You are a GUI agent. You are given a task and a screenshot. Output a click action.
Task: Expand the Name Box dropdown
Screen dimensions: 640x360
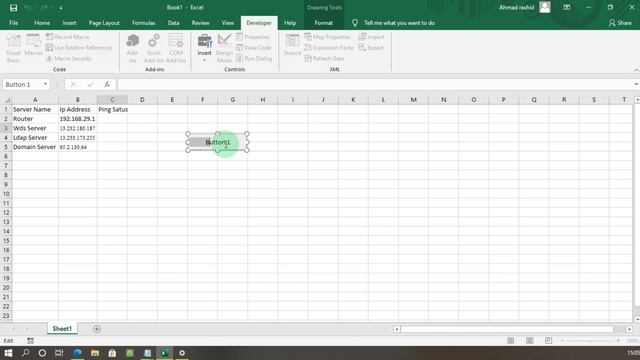45,84
